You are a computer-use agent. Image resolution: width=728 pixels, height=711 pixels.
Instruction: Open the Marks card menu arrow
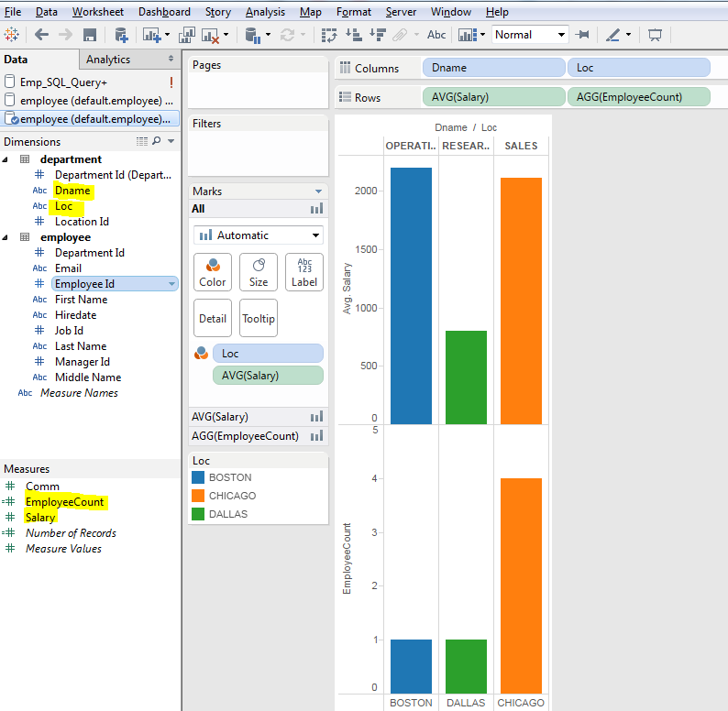[x=318, y=191]
